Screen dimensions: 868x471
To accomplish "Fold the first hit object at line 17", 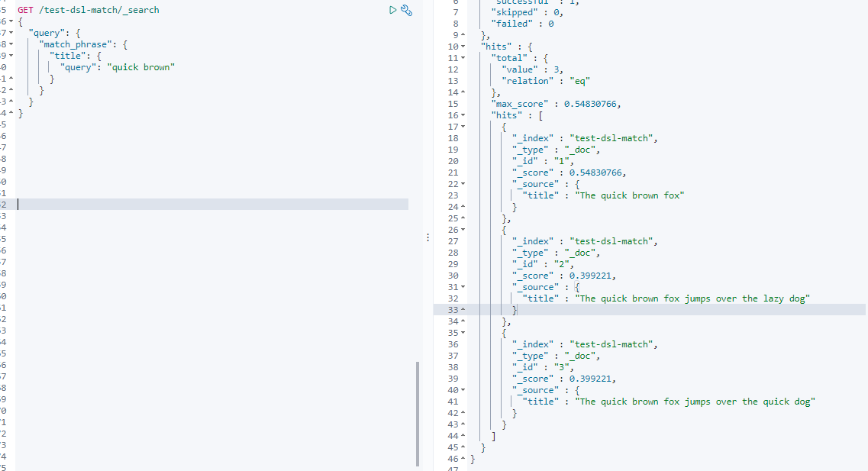I will [x=463, y=127].
